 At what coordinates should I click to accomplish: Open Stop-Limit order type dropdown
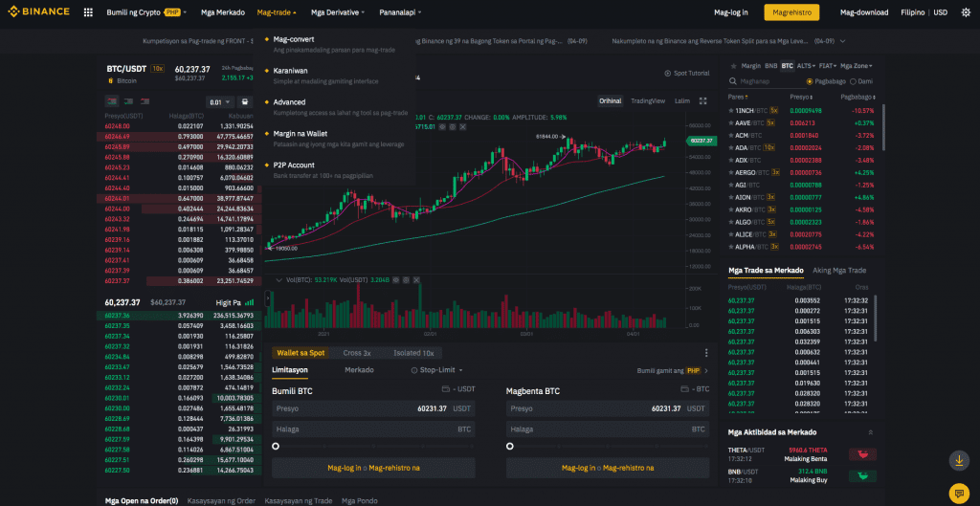point(436,370)
